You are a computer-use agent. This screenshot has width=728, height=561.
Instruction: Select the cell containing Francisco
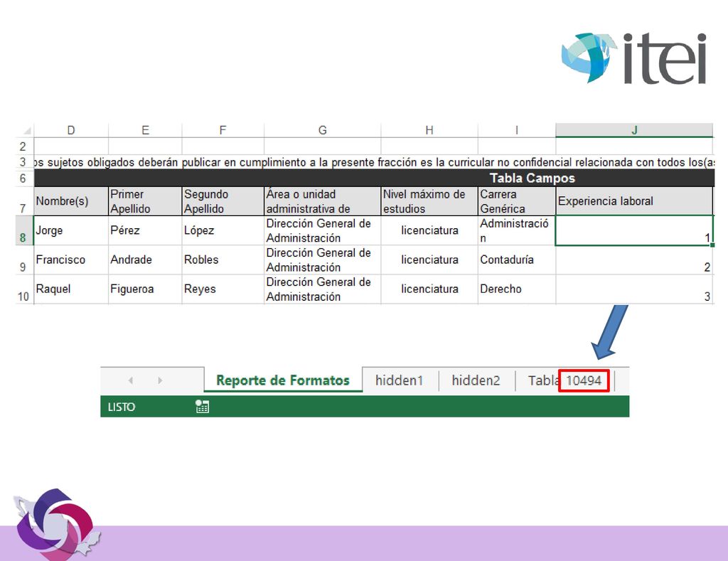pyautogui.click(x=71, y=260)
